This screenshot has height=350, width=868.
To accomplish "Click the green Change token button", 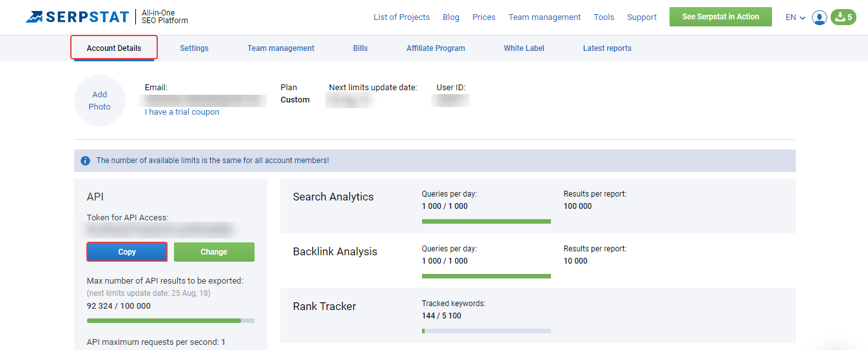I will [214, 252].
